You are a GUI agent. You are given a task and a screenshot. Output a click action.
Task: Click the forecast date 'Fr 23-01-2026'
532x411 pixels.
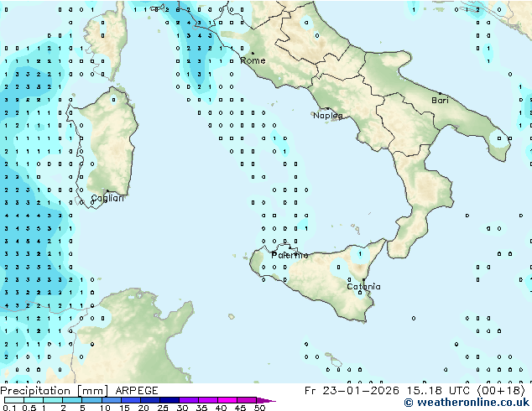(x=352, y=391)
